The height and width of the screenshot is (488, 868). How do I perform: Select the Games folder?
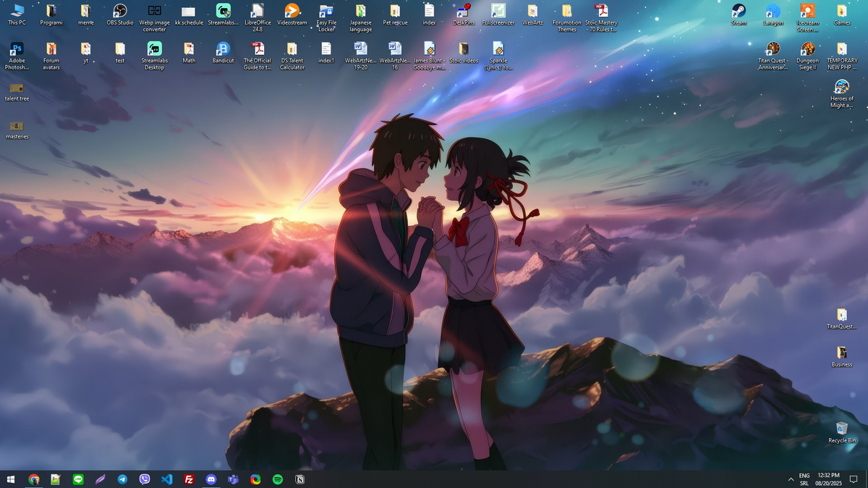[842, 14]
